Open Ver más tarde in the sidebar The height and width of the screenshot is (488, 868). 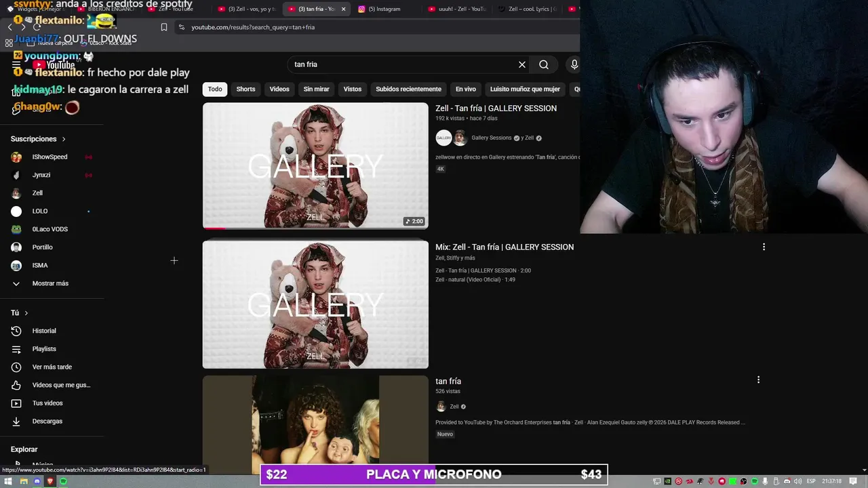click(52, 367)
